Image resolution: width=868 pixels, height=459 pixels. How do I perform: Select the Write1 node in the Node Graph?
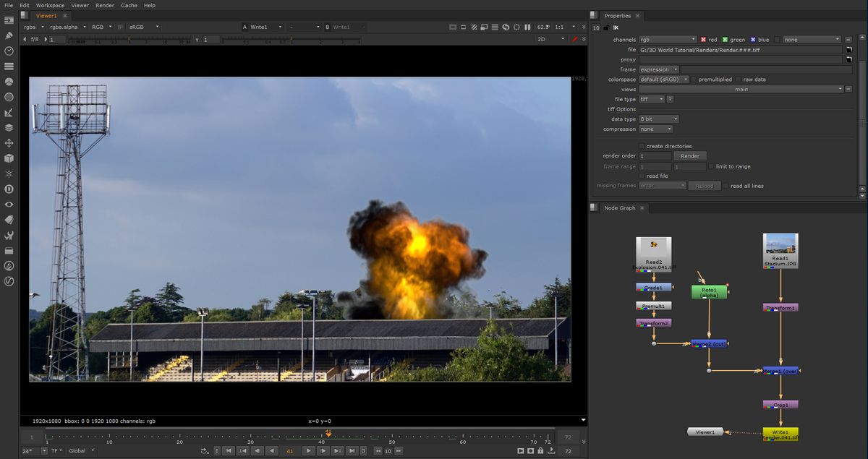(780, 432)
